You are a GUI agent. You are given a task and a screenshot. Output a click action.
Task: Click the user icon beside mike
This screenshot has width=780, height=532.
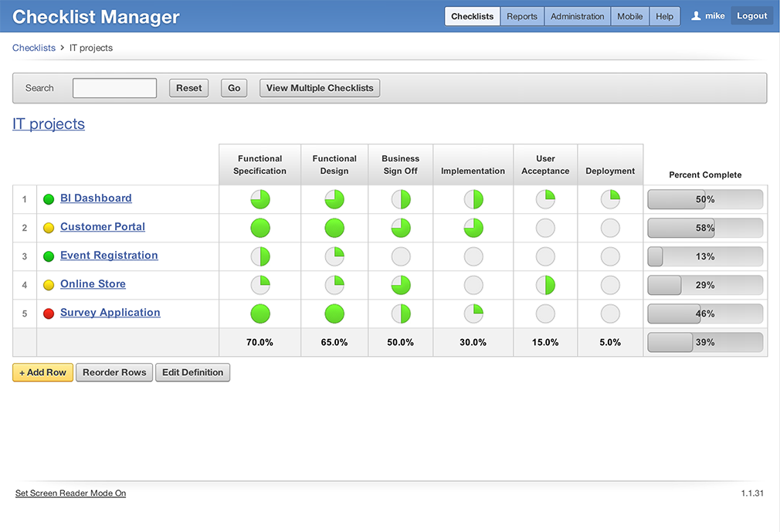click(696, 16)
